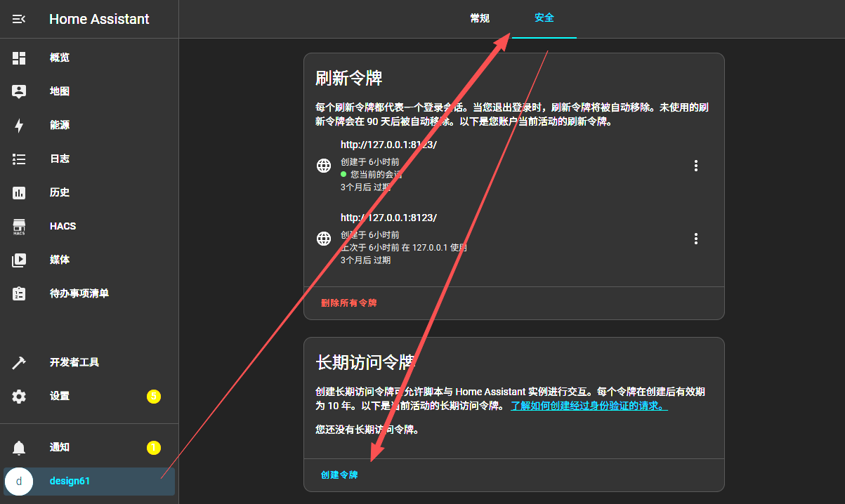Screen dimensions: 845x504
Task: Open 通知 (Notifications) via the bell icon
Action: pos(18,447)
